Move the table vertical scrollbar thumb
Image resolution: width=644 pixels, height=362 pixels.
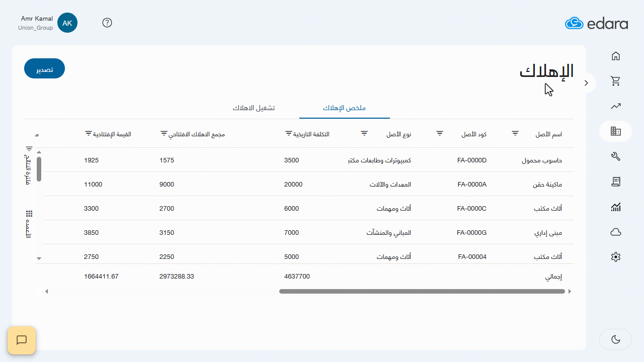point(39,169)
